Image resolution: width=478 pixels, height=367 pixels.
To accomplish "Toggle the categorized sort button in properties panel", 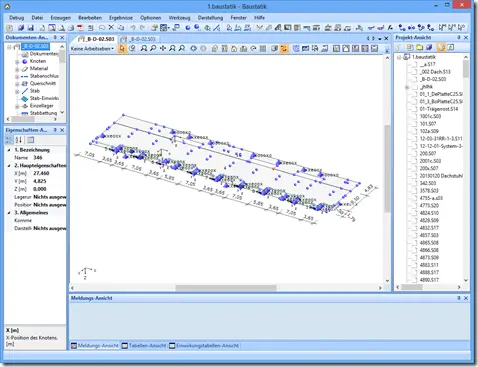I will [9, 140].
